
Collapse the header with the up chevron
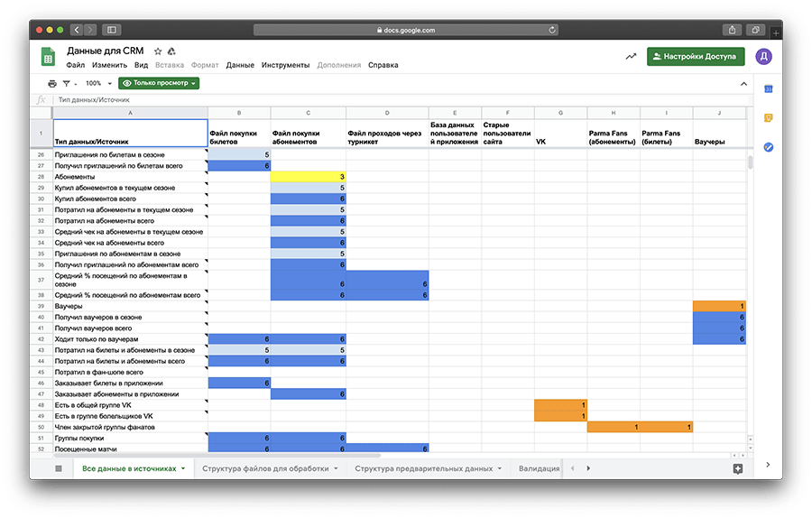(743, 83)
